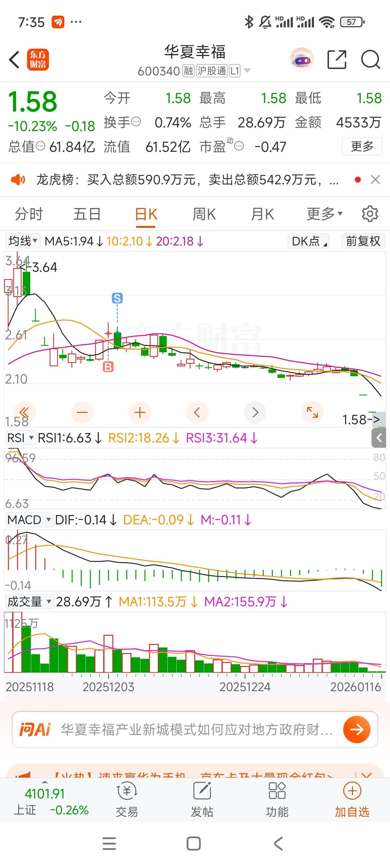The height and width of the screenshot is (868, 390).
Task: Open the 功能 functions button
Action: pos(277,801)
